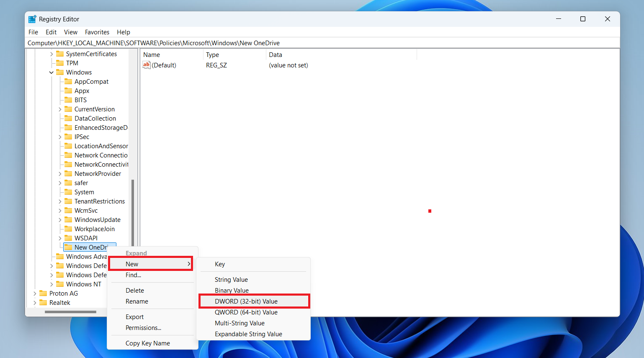Click the (Default) string value icon

(x=147, y=65)
